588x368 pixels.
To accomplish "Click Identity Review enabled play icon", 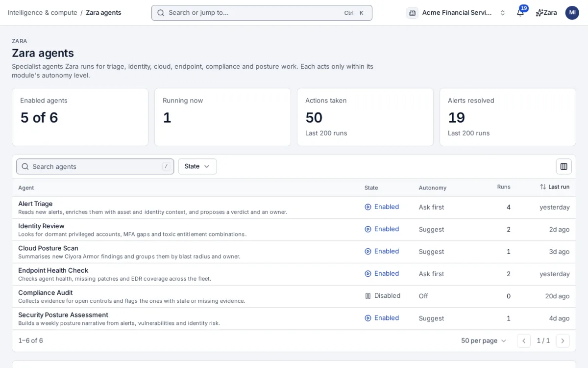I will point(368,229).
